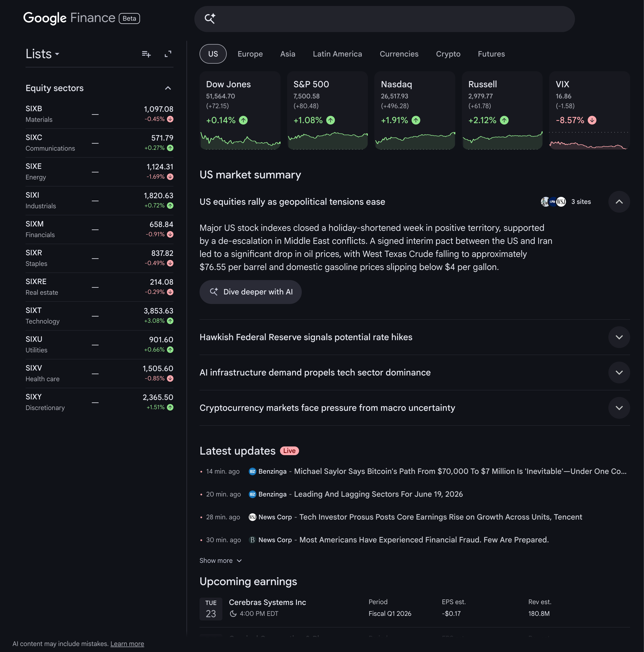This screenshot has width=644, height=652.
Task: Click the WSJ icon beside Prosus headline
Action: (252, 517)
